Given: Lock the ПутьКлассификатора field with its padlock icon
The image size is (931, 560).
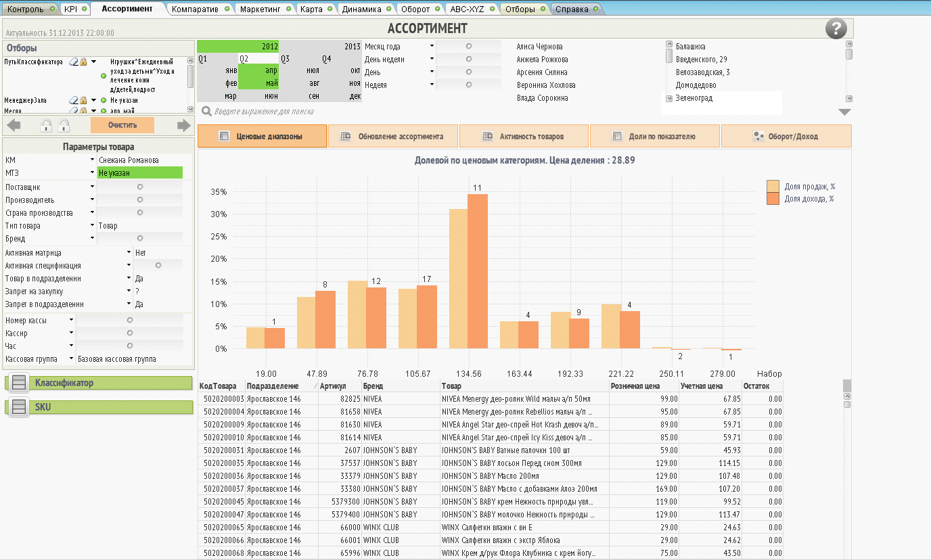Looking at the screenshot, I should click(83, 62).
